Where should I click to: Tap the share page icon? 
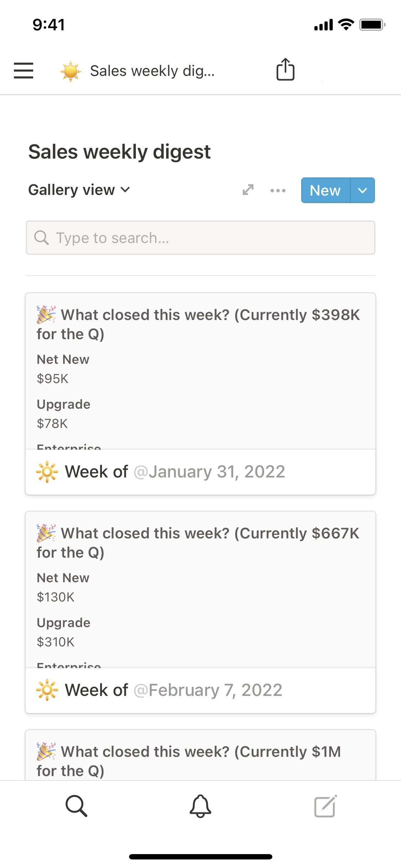click(285, 69)
